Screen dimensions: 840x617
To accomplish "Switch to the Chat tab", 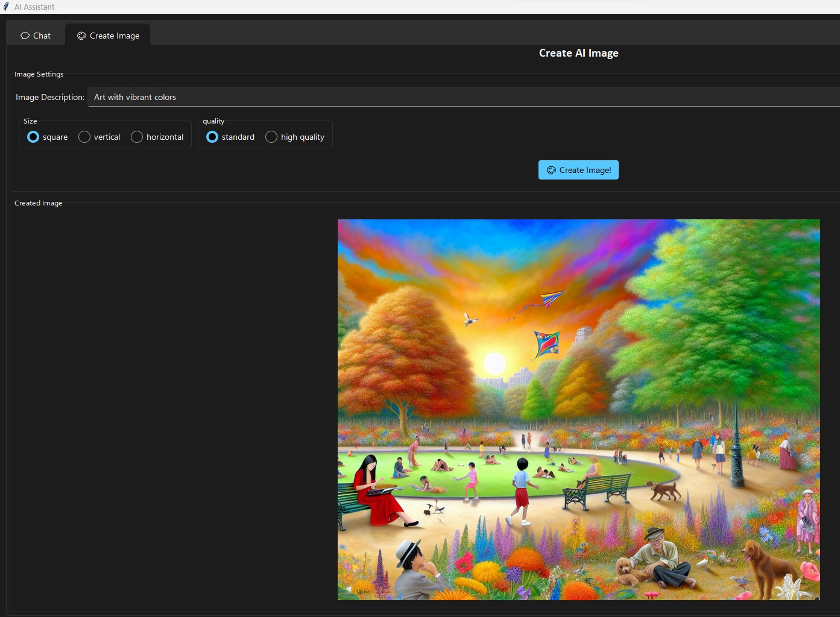I will point(36,36).
